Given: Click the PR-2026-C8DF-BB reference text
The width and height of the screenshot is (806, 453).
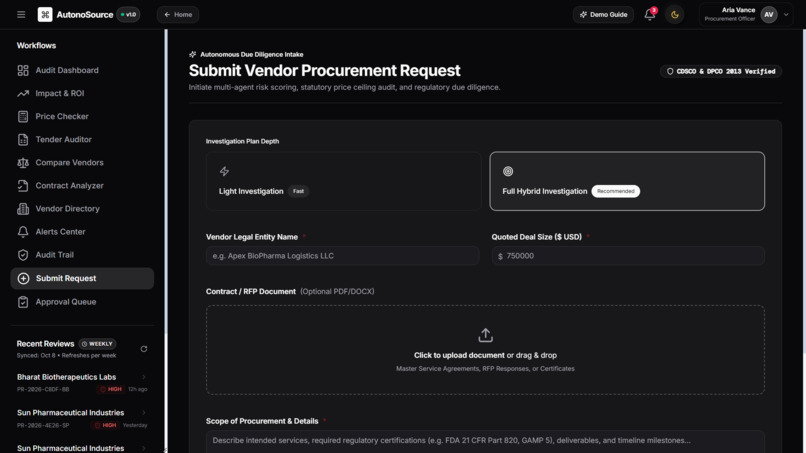Looking at the screenshot, I should pyautogui.click(x=43, y=389).
